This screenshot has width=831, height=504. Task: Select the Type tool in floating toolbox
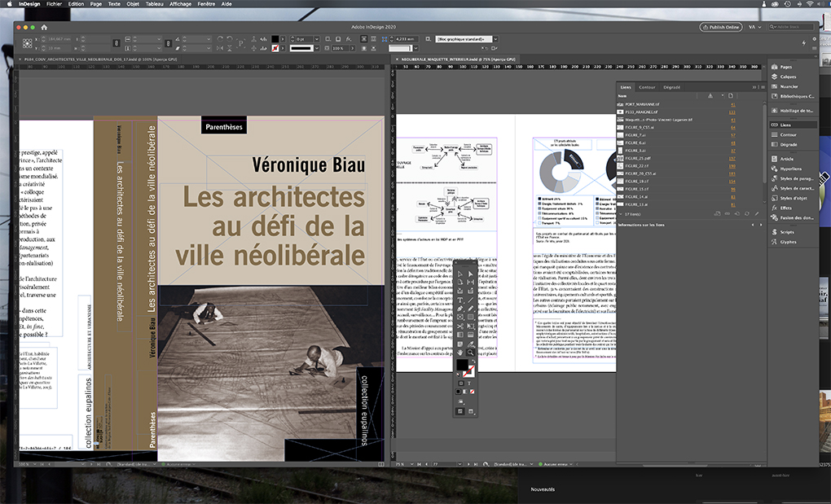coord(460,300)
